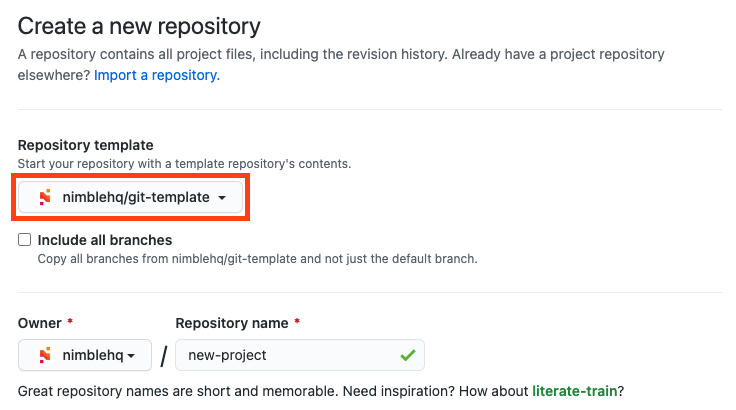Click the red asterisk next to Repository name

[298, 324]
